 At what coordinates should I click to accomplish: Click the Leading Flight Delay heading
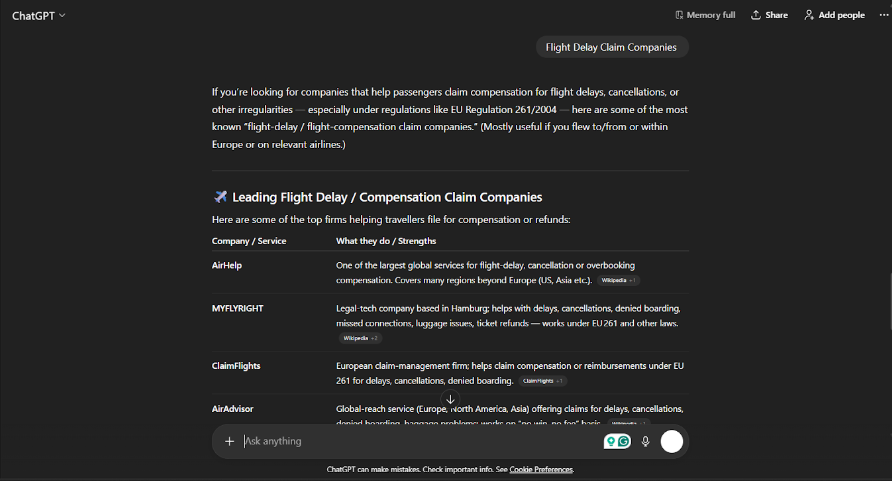387,197
